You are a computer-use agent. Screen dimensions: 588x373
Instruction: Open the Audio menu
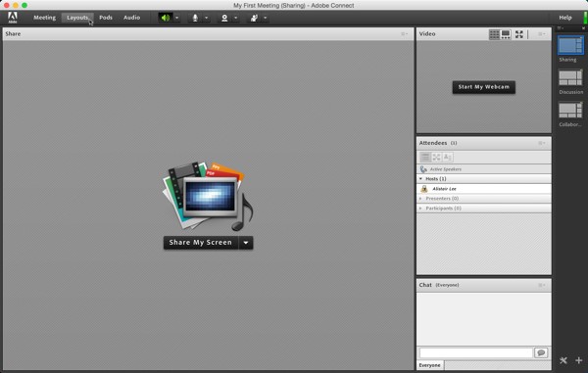[x=131, y=18]
